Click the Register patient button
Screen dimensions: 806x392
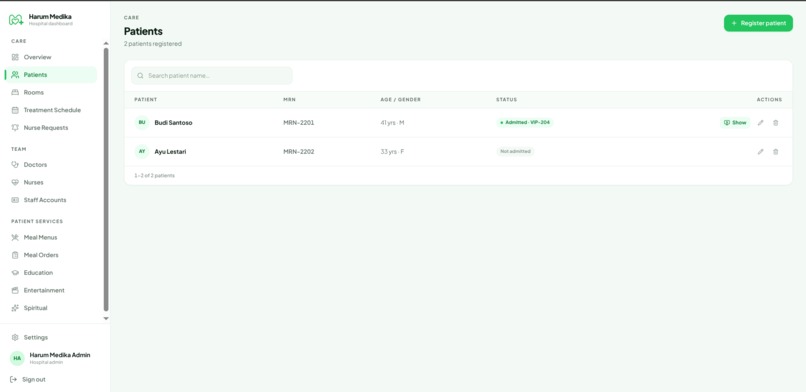tap(758, 23)
